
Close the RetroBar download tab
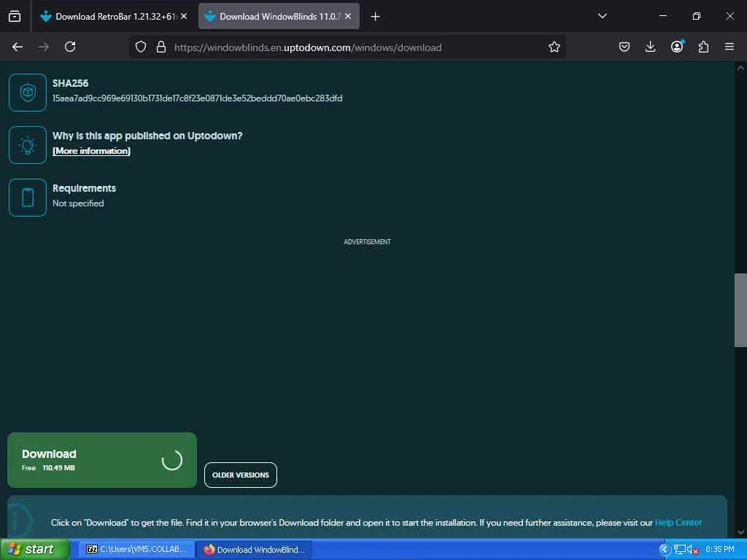pyautogui.click(x=184, y=16)
